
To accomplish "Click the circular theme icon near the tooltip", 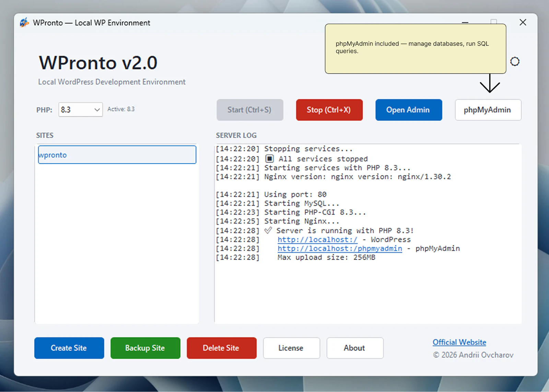I will pos(515,62).
